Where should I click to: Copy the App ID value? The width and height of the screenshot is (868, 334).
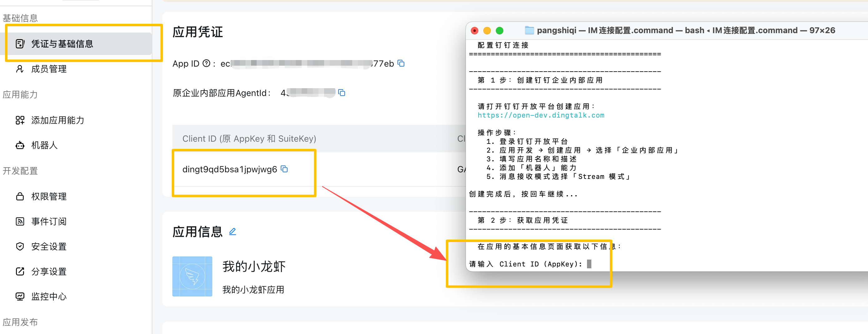point(401,63)
